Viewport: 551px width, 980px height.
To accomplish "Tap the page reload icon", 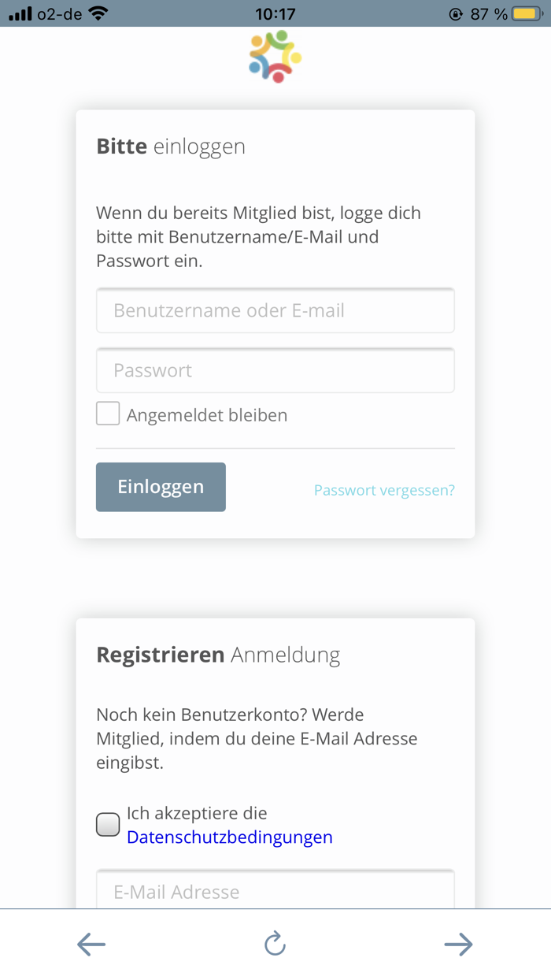I will pos(275,944).
